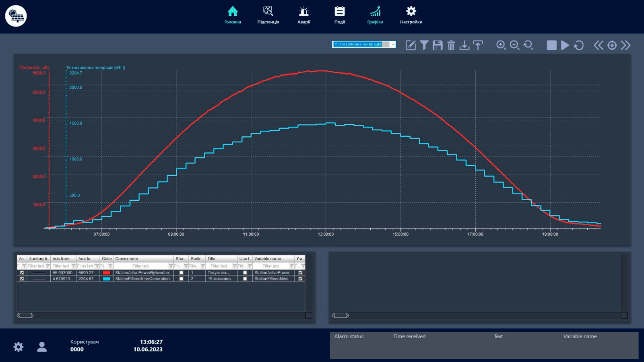The image size is (644, 362).
Task: Open the 15-хвилинна генерація dropdown
Action: coord(392,44)
